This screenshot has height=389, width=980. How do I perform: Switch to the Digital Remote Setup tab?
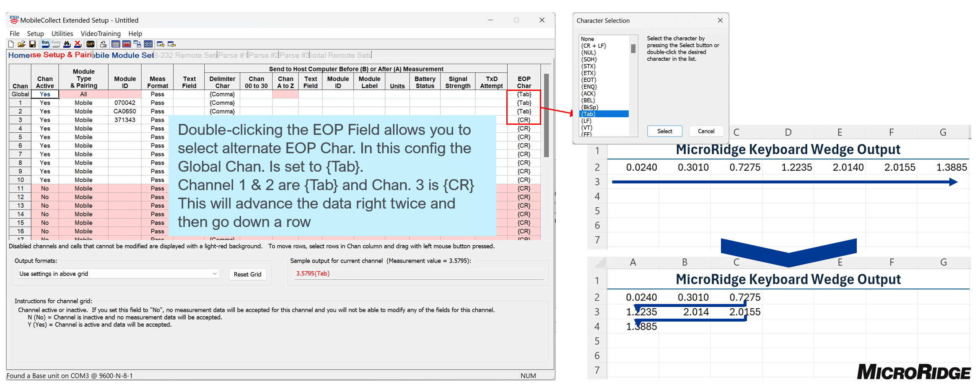tap(340, 55)
